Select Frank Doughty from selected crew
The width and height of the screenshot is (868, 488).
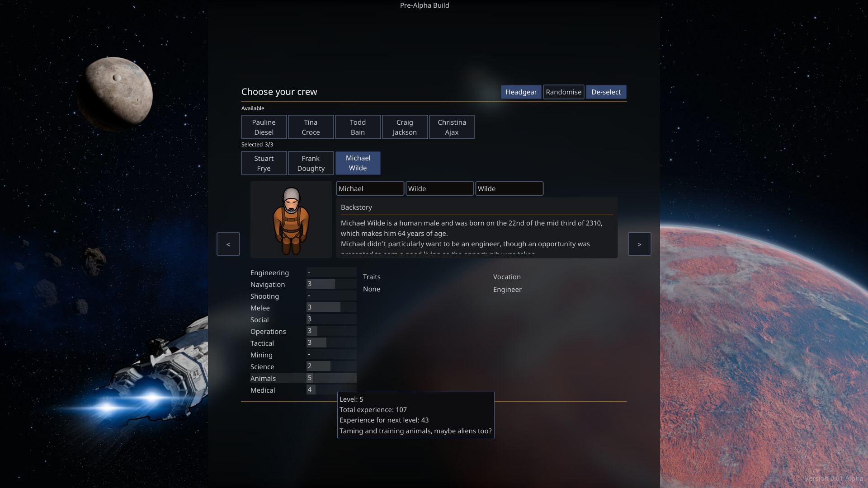(x=311, y=163)
